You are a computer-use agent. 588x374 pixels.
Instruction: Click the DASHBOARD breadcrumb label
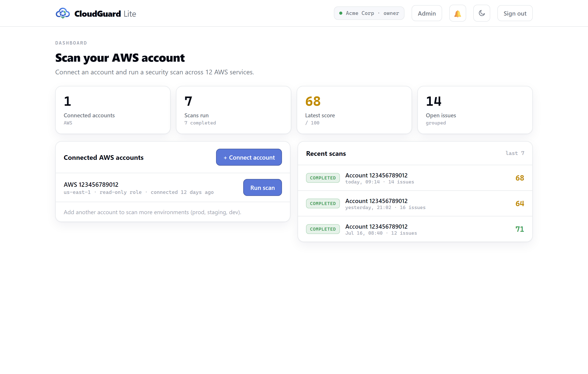(71, 43)
